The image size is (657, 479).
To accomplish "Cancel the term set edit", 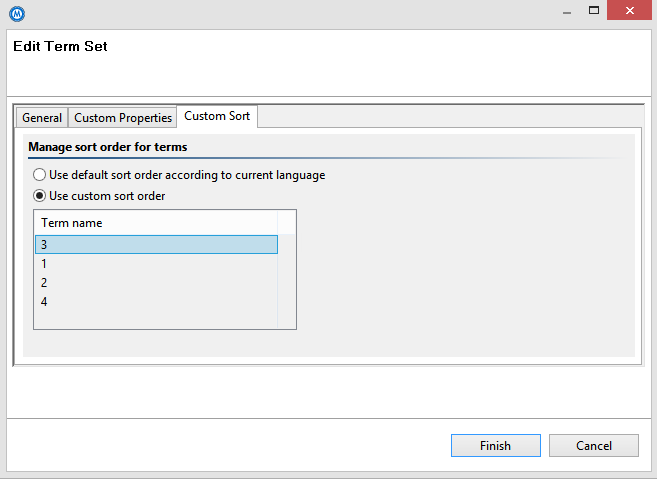I will [x=593, y=446].
